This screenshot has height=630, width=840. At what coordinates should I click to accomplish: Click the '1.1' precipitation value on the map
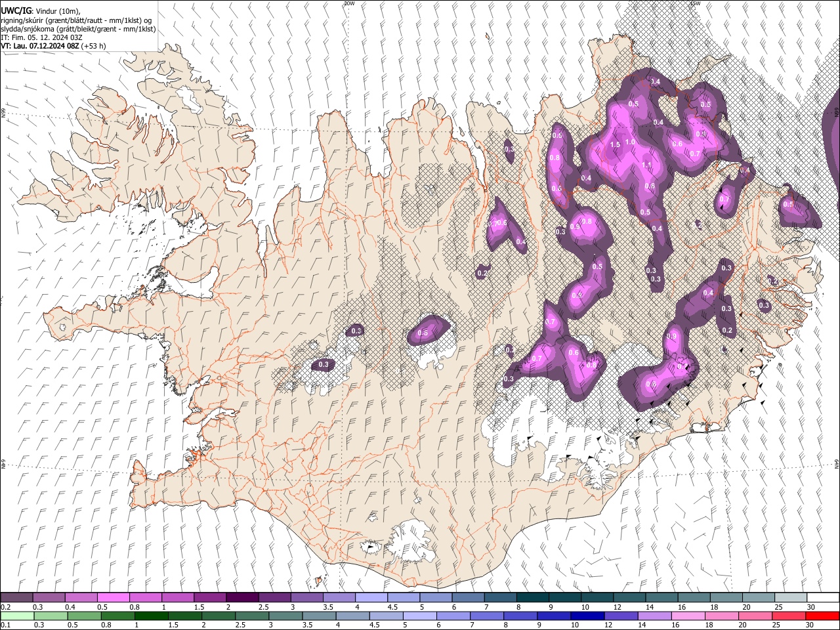click(646, 165)
